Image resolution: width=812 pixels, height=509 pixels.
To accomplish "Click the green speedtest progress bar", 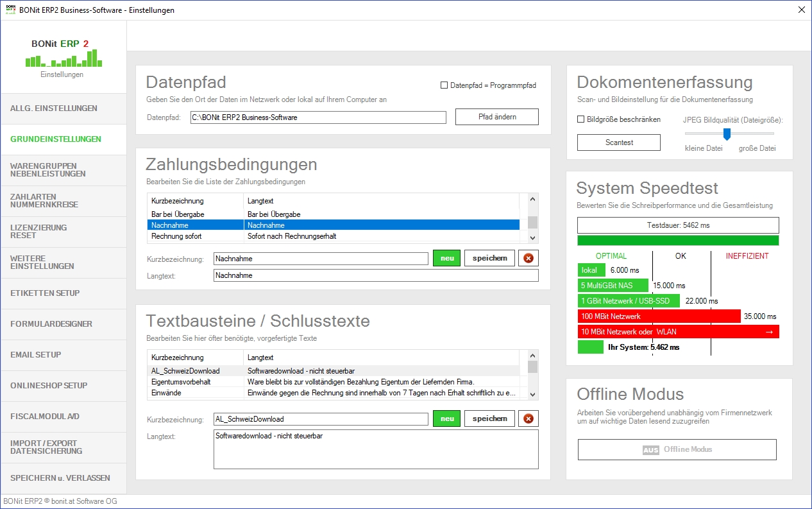I will tap(678, 241).
